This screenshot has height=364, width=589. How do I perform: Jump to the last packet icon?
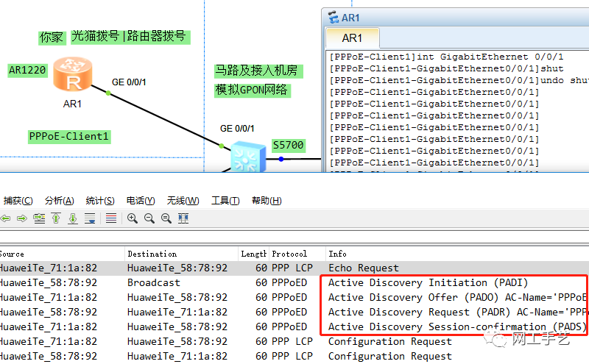click(73, 218)
